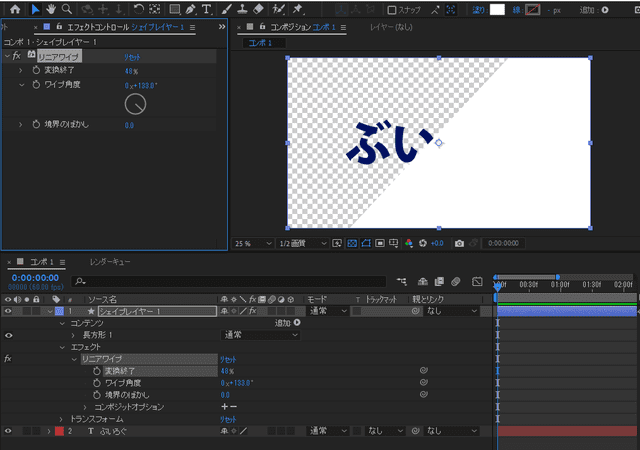Open the Effect Controls panel menu icon
This screenshot has width=640, height=450.
click(192, 27)
